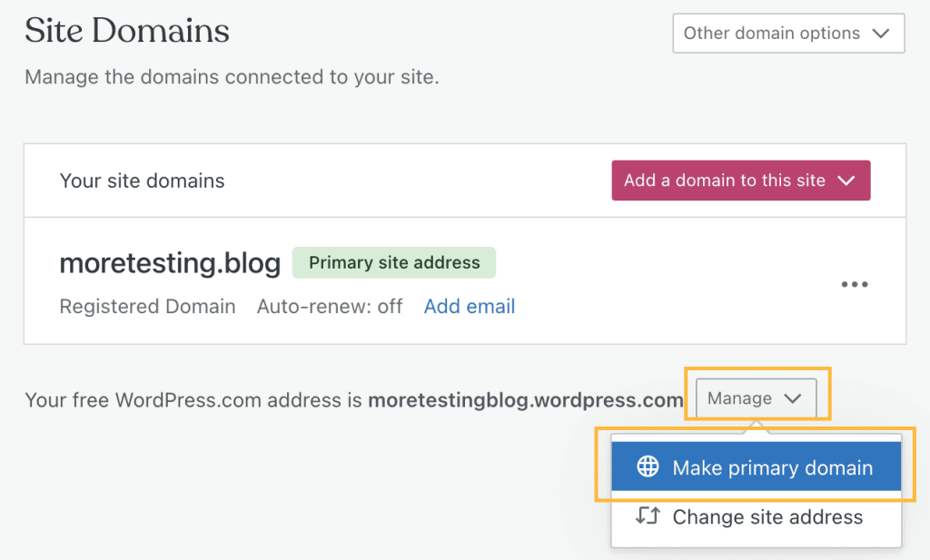The height and width of the screenshot is (560, 930).
Task: Click the Add email link
Action: (x=470, y=307)
